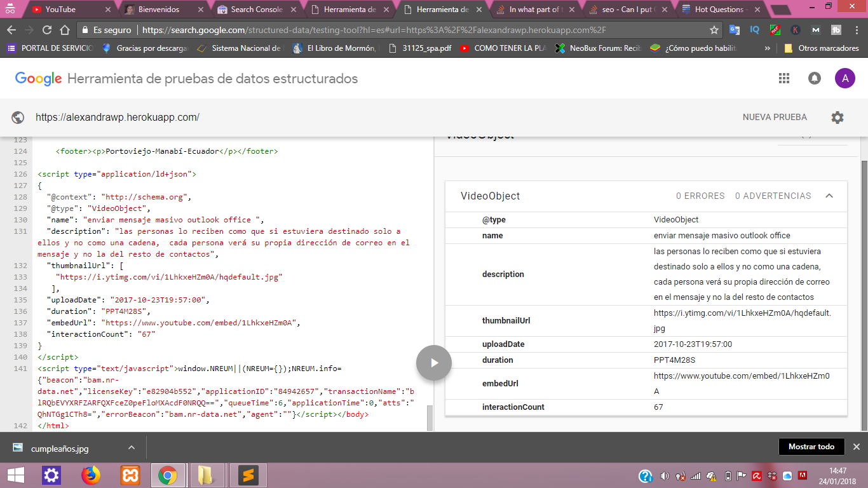Image resolution: width=868 pixels, height=488 pixels.
Task: Click the results panel vertical scrollbar
Action: coord(864,283)
